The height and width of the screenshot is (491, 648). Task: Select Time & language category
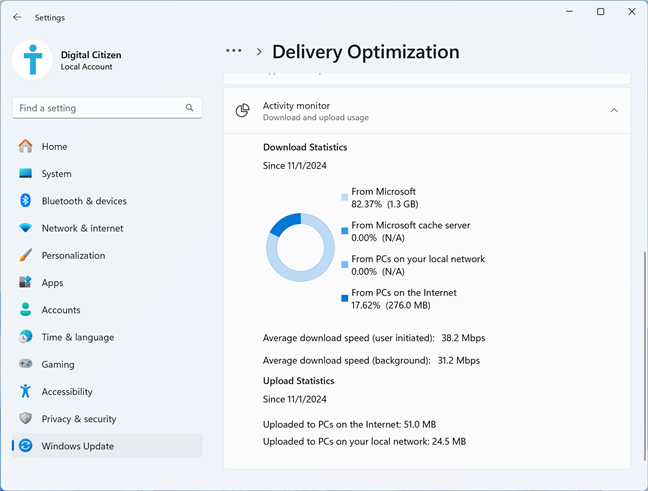pyautogui.click(x=107, y=337)
